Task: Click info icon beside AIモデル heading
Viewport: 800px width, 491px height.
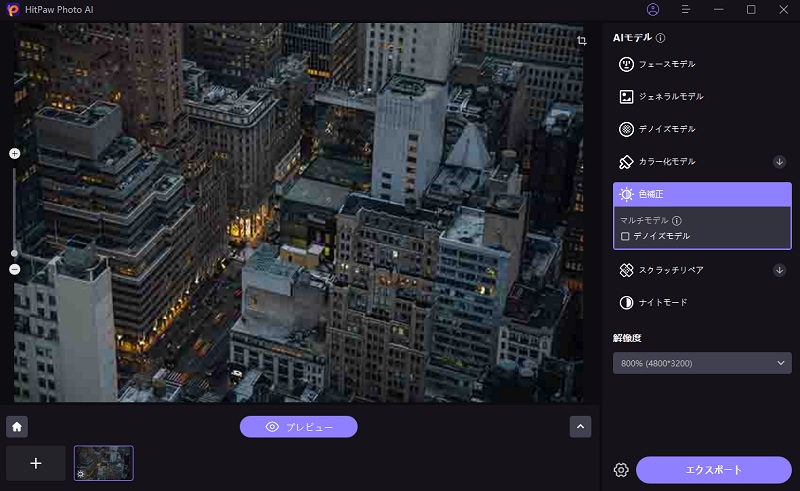Action: (661, 38)
